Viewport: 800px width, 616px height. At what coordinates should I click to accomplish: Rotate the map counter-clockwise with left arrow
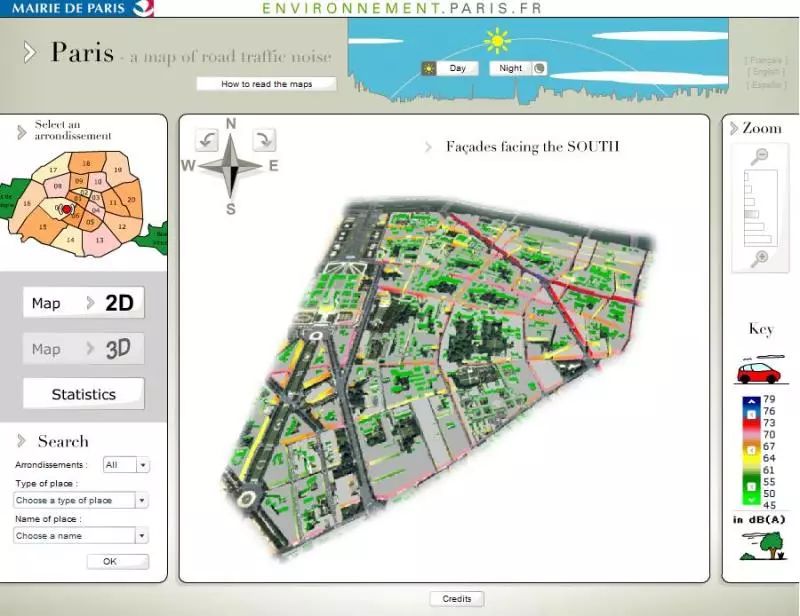206,139
